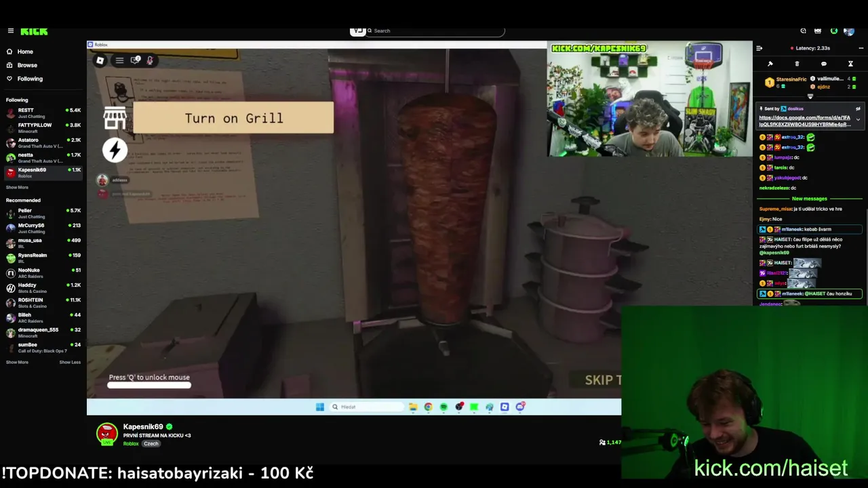Expand Show More under Following
Image resolution: width=868 pixels, height=488 pixels.
pyautogui.click(x=17, y=188)
